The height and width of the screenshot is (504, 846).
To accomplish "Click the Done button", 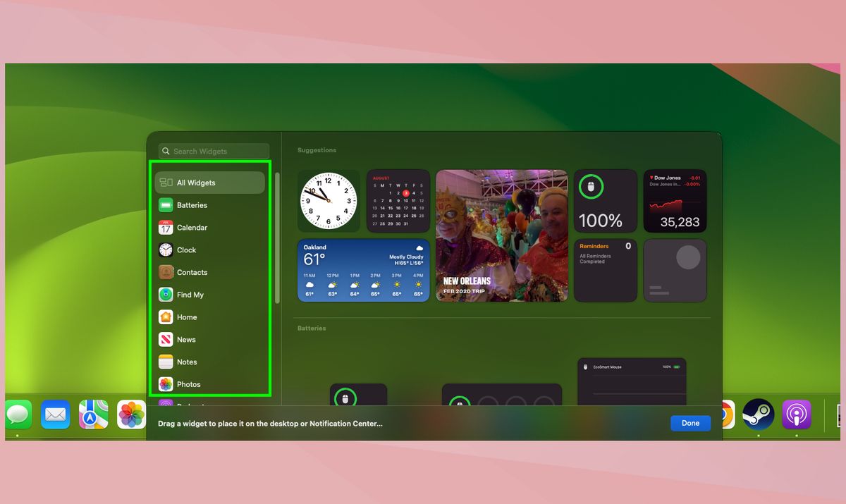I will pyautogui.click(x=690, y=423).
